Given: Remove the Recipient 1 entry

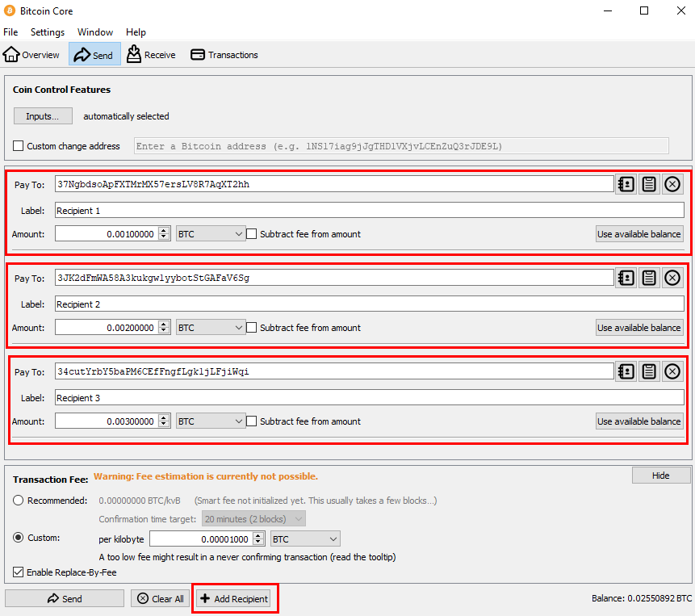Looking at the screenshot, I should pyautogui.click(x=672, y=184).
